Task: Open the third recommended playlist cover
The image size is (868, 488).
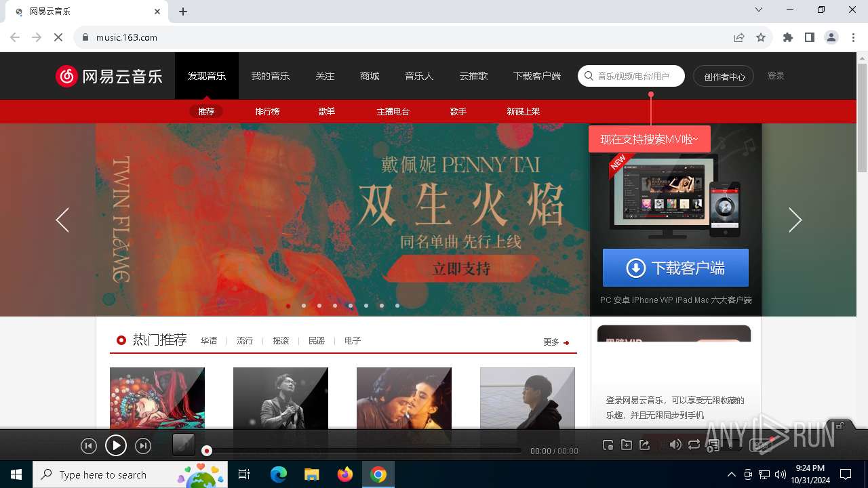Action: (404, 399)
